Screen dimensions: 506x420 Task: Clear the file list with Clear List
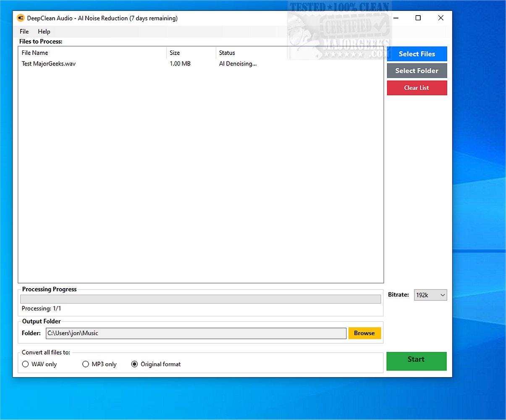[x=417, y=88]
